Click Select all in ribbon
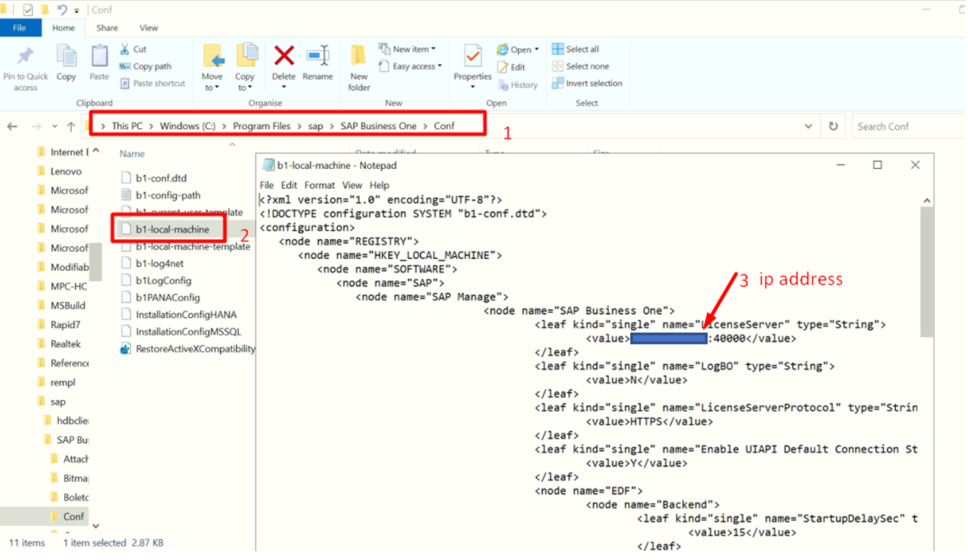 pos(575,49)
